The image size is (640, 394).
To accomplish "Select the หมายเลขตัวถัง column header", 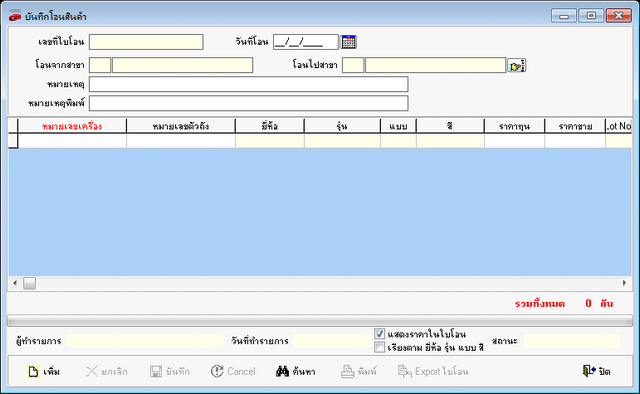I will 181,126.
